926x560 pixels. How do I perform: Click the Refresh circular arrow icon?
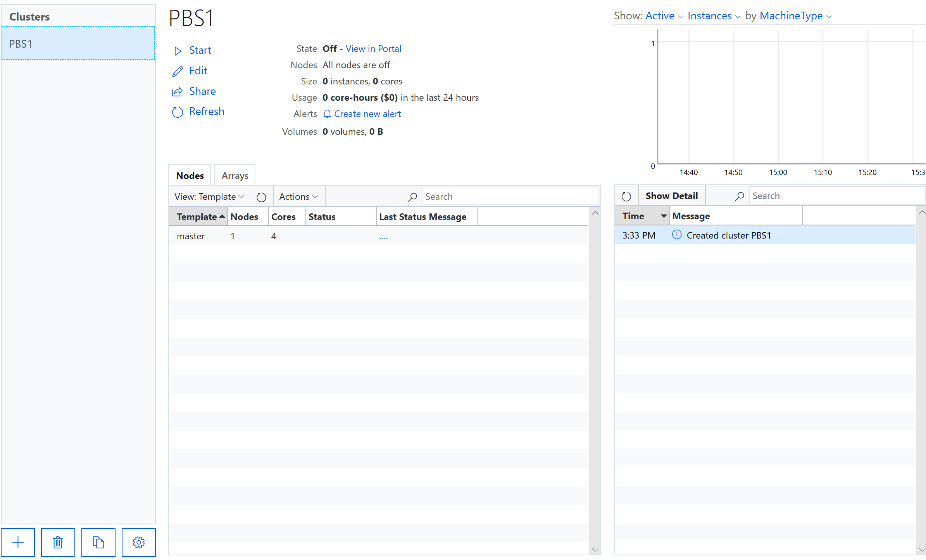178,112
